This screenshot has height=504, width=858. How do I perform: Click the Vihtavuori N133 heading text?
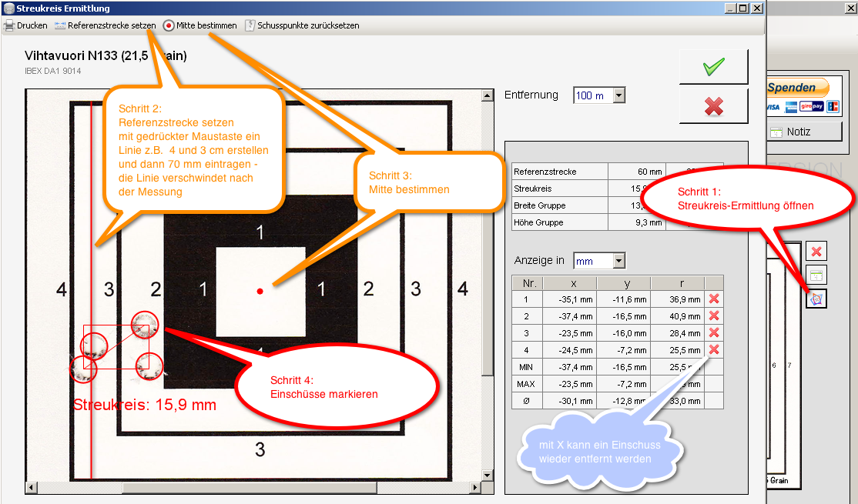[106, 55]
